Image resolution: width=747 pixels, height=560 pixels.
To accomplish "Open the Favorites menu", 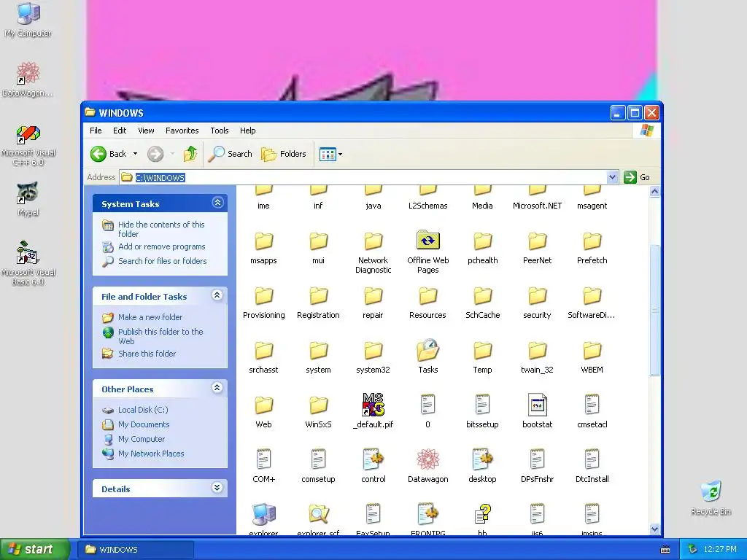I will click(x=182, y=131).
